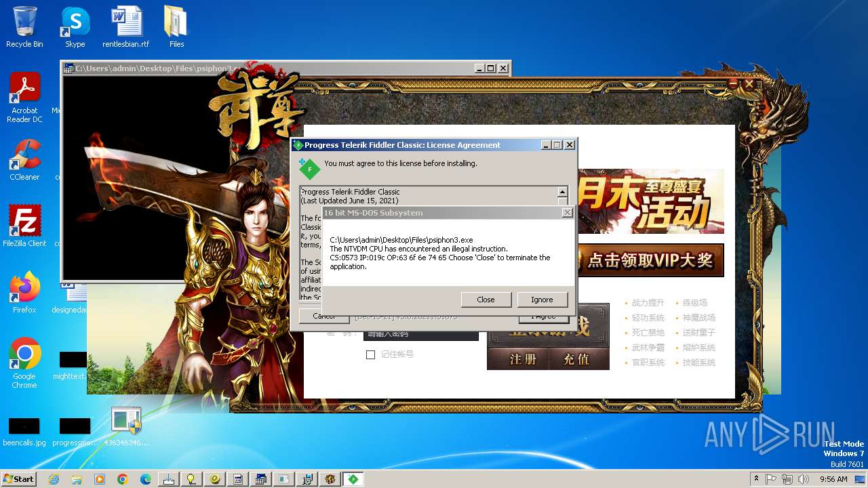868x488 pixels.
Task: Open the clock showing 9:56 AM
Action: 833,479
